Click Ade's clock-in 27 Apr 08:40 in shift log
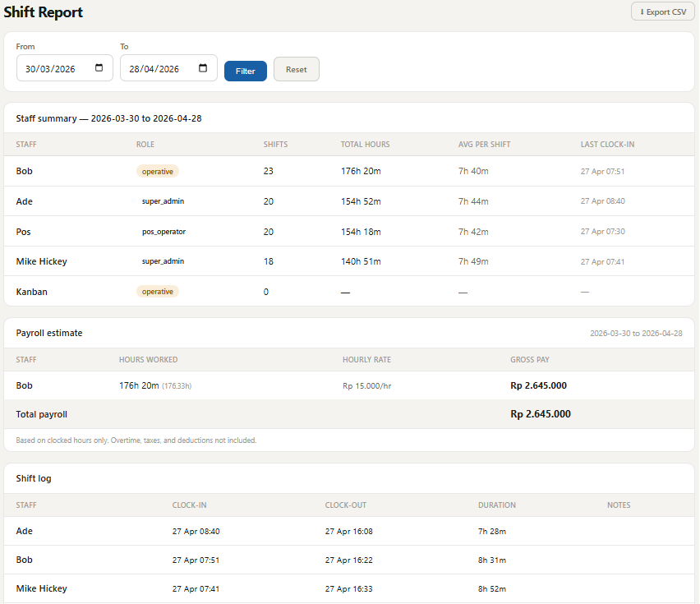 tap(196, 531)
